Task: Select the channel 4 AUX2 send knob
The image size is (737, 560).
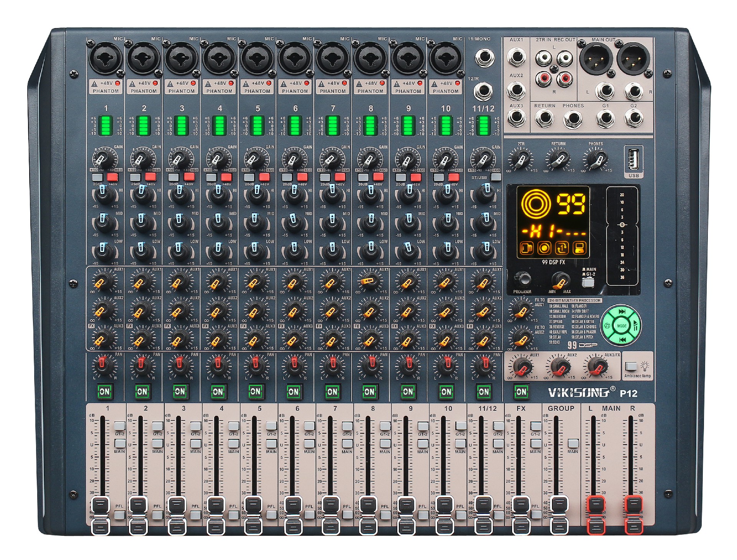Action: 217,310
